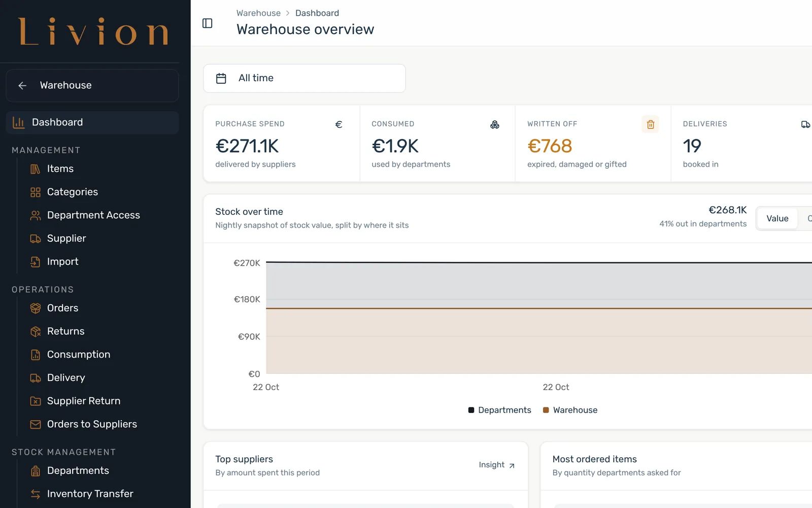The image size is (812, 508).
Task: Click the calendar icon in date filter
Action: pos(221,78)
